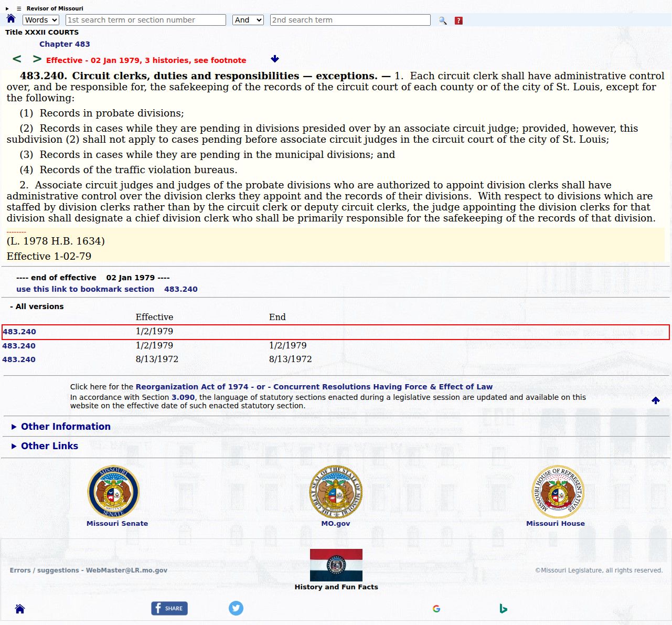Jump down using the blue down arrow

click(275, 59)
